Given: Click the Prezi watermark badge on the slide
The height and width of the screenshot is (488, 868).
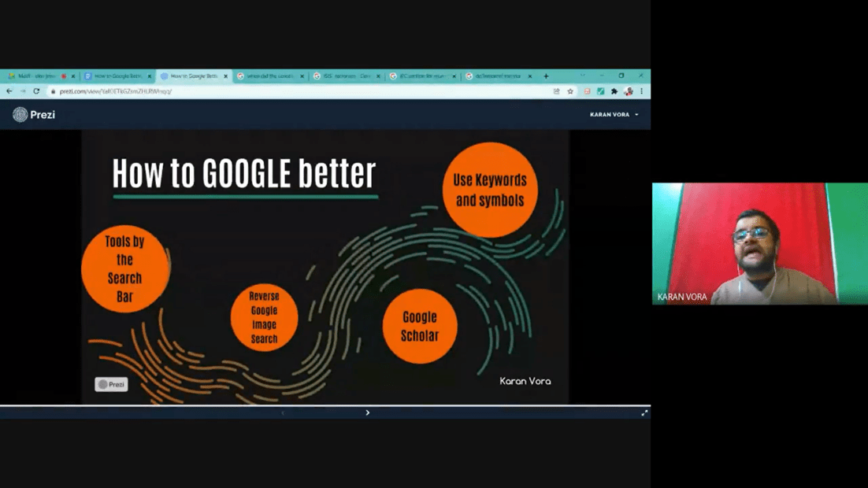Looking at the screenshot, I should click(110, 385).
